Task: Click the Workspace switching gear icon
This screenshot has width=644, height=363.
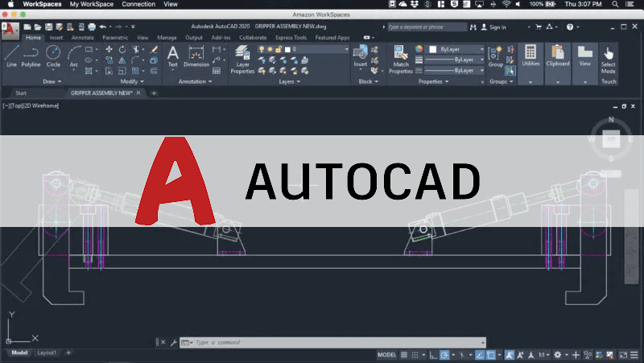Action: point(557,355)
